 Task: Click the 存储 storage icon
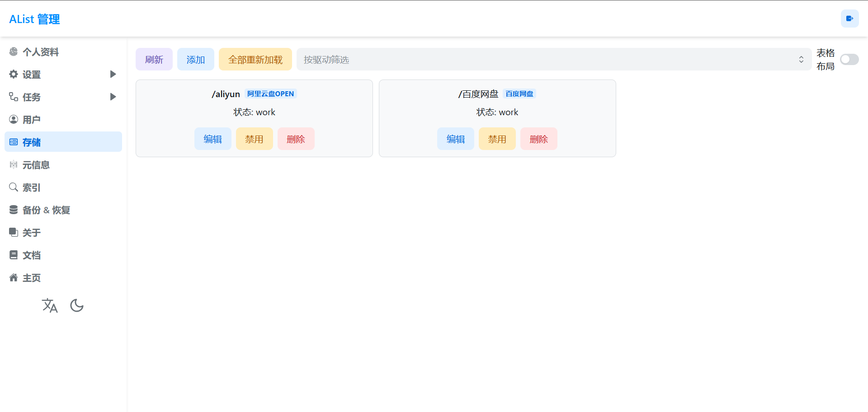(14, 142)
